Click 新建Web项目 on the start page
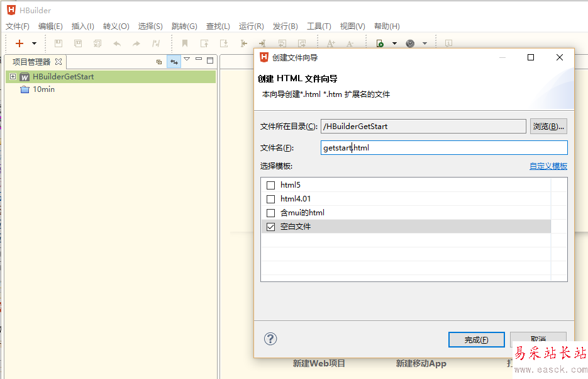 [x=319, y=363]
